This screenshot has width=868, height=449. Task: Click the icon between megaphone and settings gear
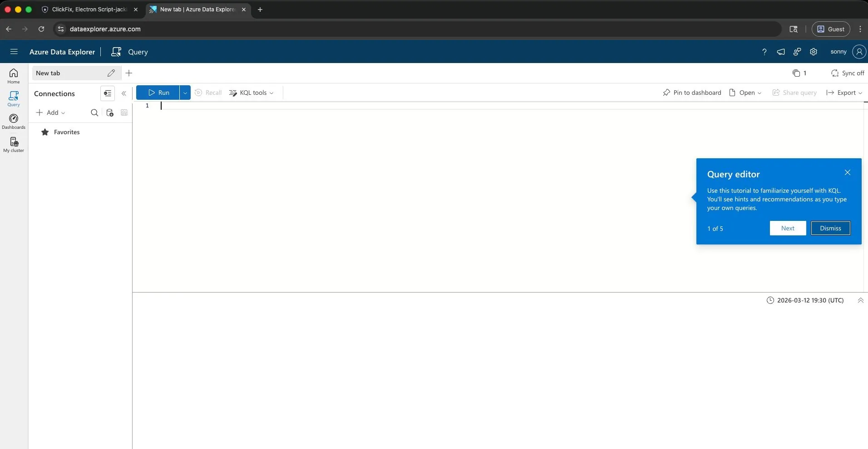tap(797, 52)
